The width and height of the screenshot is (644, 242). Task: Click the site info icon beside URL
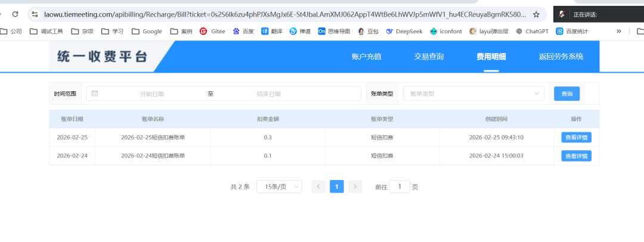tap(35, 14)
